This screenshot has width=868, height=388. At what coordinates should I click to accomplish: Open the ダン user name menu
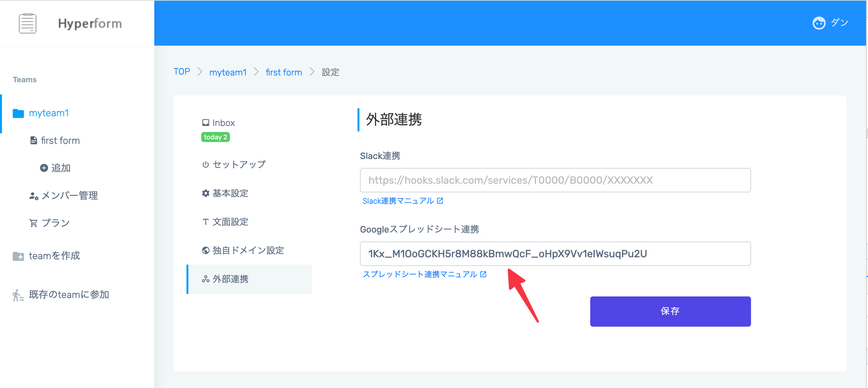tap(839, 23)
